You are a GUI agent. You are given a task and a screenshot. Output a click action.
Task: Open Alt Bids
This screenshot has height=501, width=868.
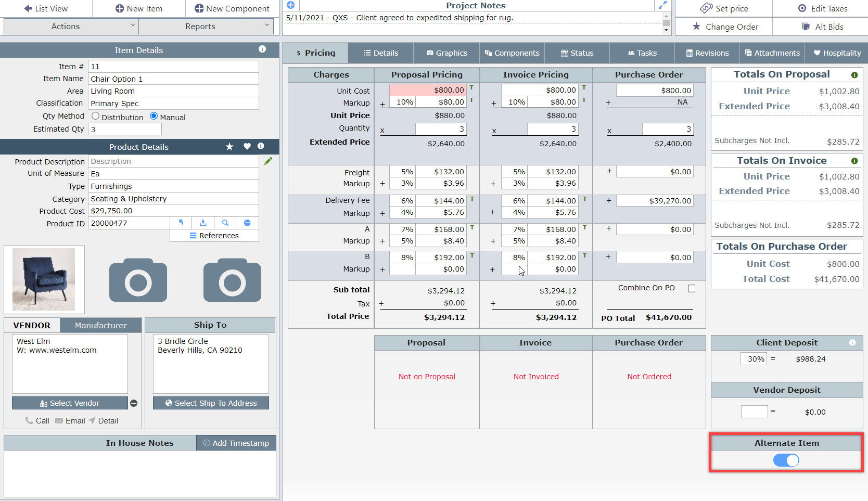pyautogui.click(x=822, y=27)
